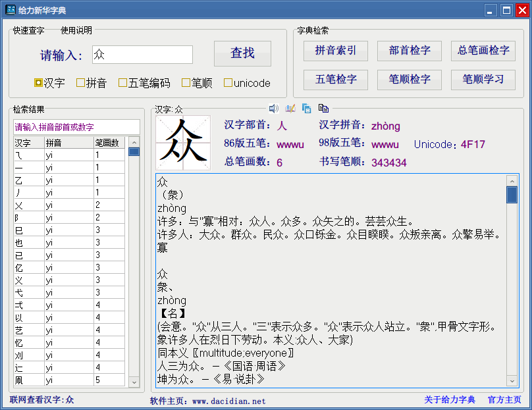The width and height of the screenshot is (532, 410).
Task: Open 部首检字 radical lookup
Action: coord(410,51)
